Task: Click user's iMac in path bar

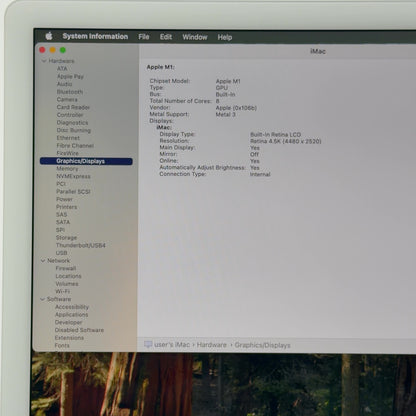Action: [x=172, y=344]
